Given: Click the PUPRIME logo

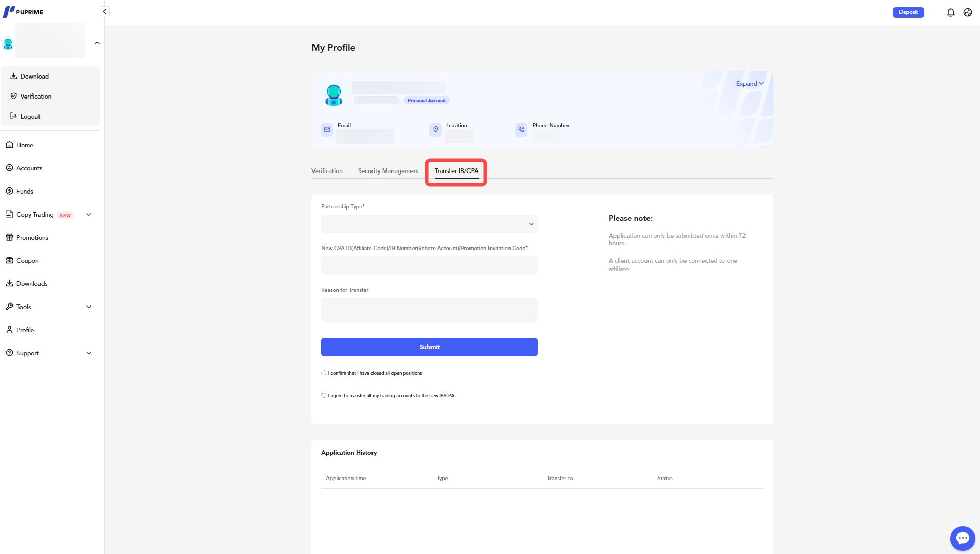Looking at the screenshot, I should coord(23,12).
